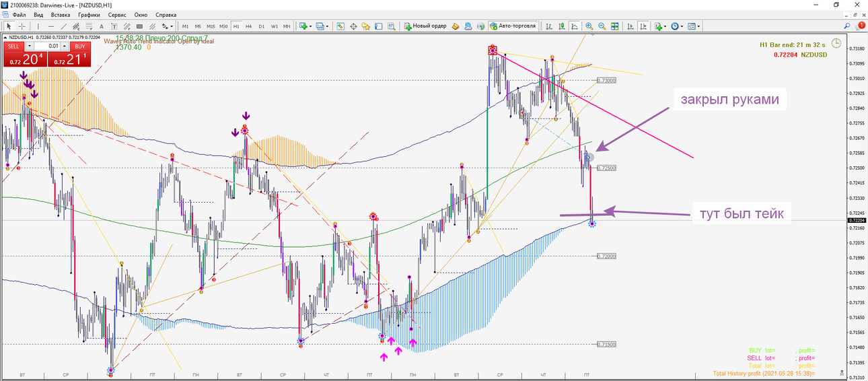Click the clock icon next to the bar timer
This screenshot has width=868, height=381.
coord(836,43)
